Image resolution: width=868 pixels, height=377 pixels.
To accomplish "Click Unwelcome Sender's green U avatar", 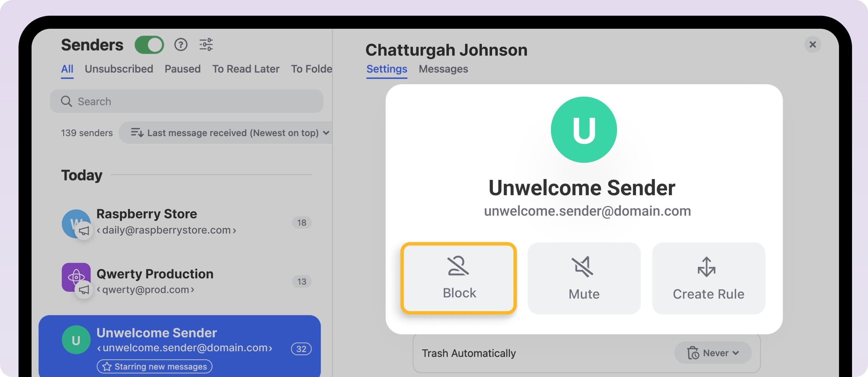I will pyautogui.click(x=76, y=340).
